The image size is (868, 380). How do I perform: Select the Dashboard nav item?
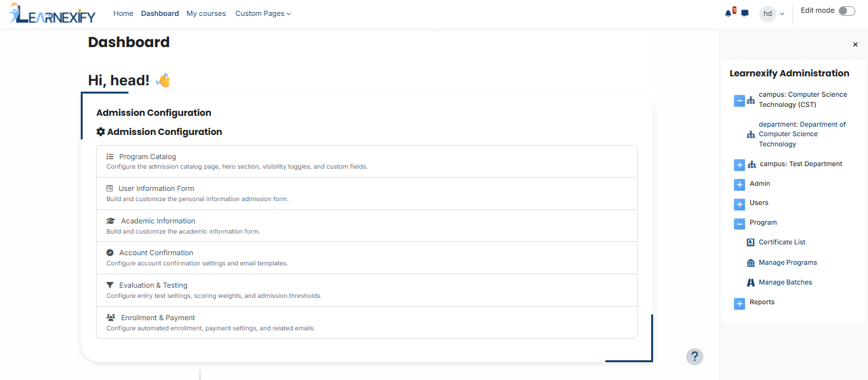pos(160,13)
